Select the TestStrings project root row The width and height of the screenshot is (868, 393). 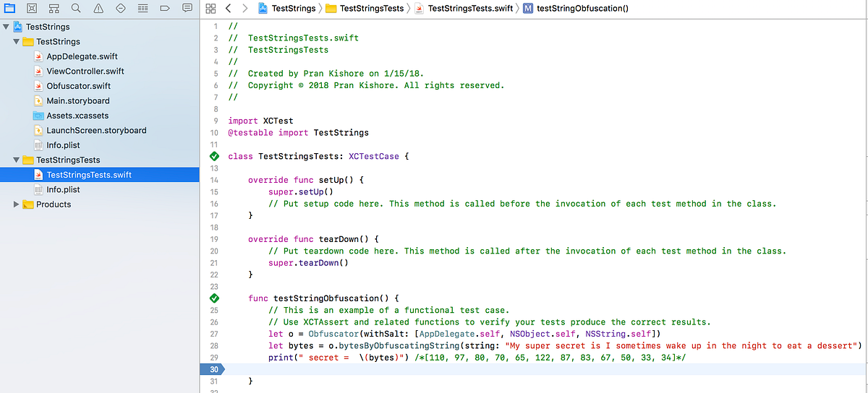coord(99,27)
